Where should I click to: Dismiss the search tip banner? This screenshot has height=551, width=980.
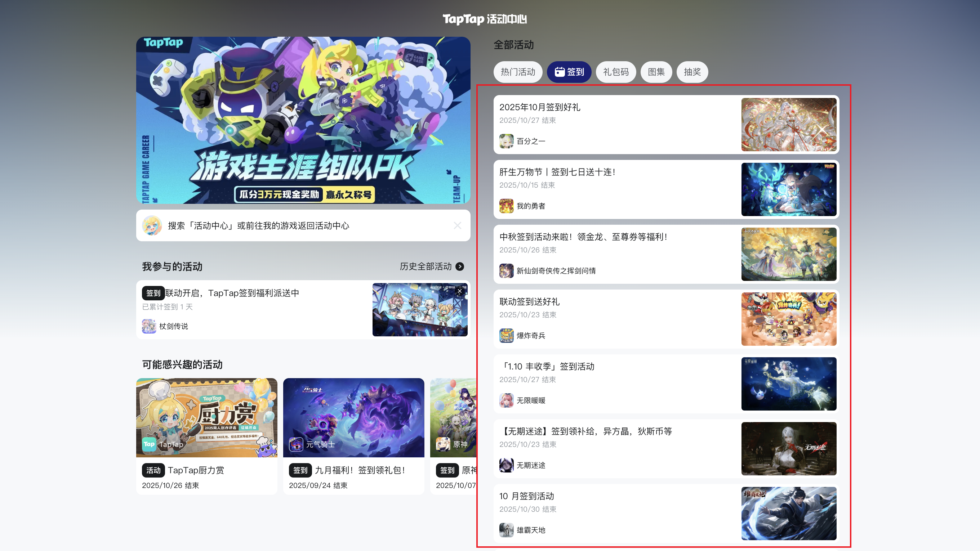457,225
